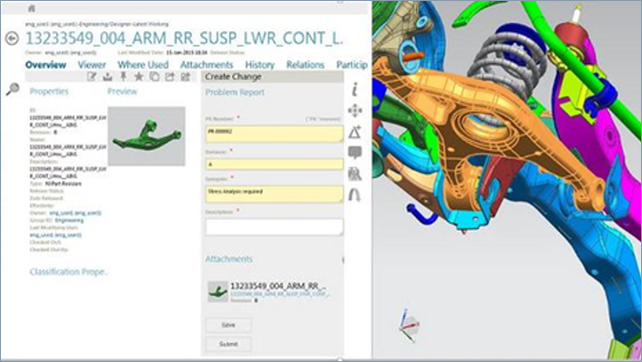Open the Where Used tab
This screenshot has height=362, width=642.
coord(143,65)
